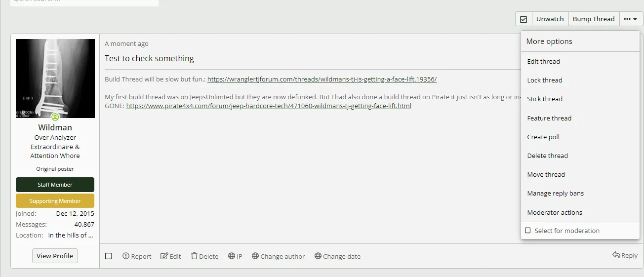Toggle the checkmark button beside Unwatch
The width and height of the screenshot is (644, 277).
(523, 19)
